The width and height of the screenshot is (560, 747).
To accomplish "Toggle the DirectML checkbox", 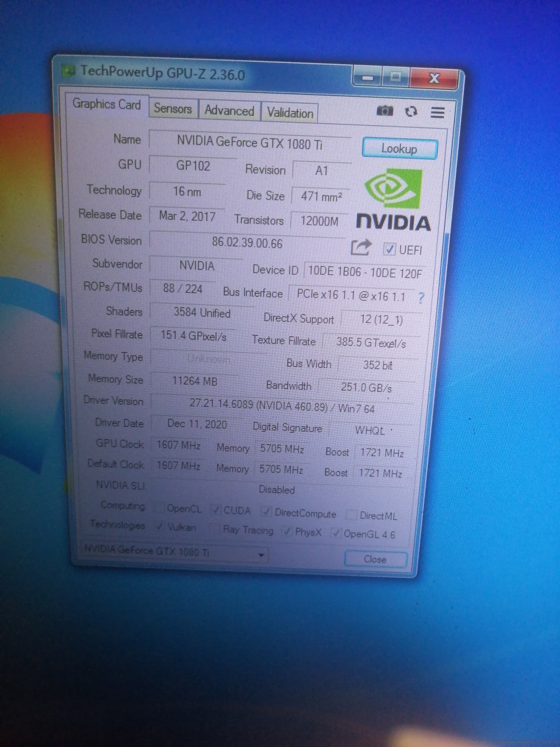I will (x=351, y=515).
